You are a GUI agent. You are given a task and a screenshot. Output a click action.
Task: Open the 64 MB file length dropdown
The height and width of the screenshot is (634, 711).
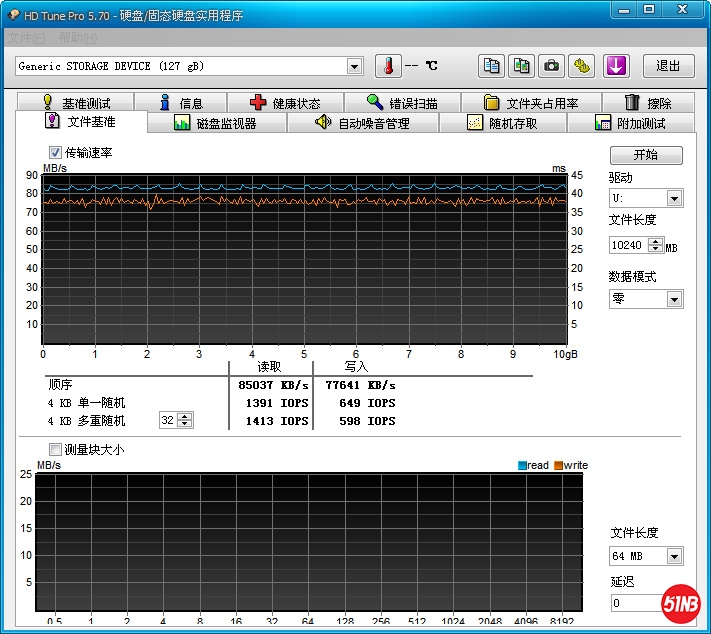674,556
